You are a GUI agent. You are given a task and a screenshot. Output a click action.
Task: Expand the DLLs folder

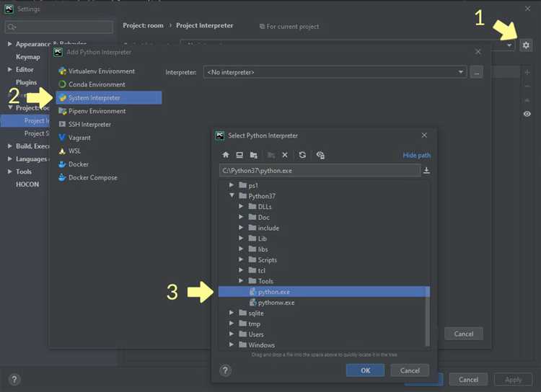[x=241, y=206]
